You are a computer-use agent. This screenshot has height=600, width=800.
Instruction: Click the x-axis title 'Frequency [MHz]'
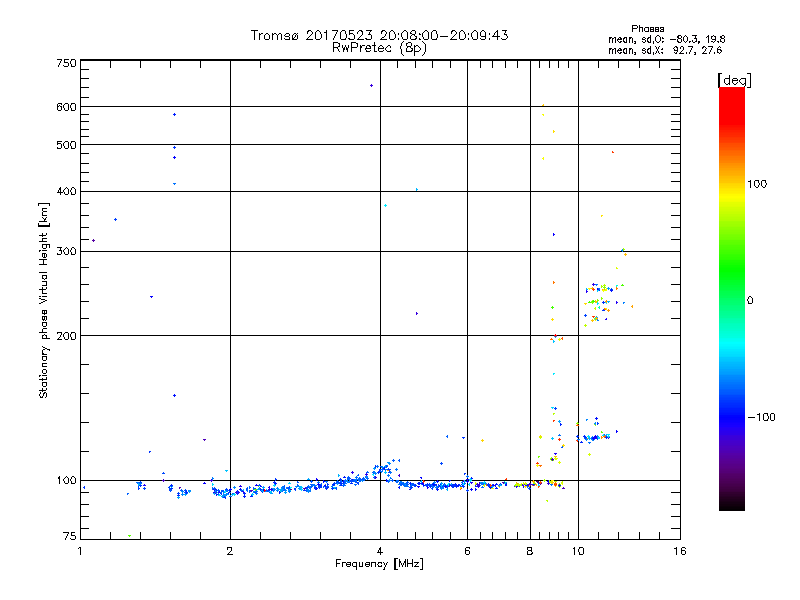tap(379, 564)
